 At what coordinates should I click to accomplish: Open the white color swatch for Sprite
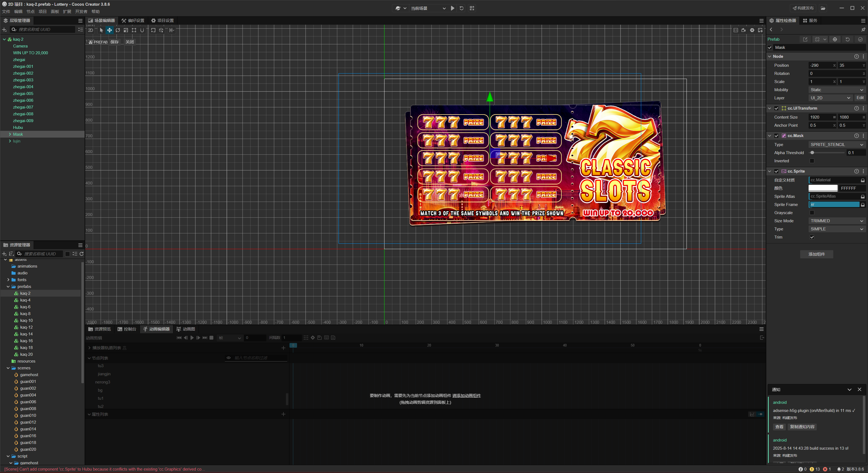823,188
